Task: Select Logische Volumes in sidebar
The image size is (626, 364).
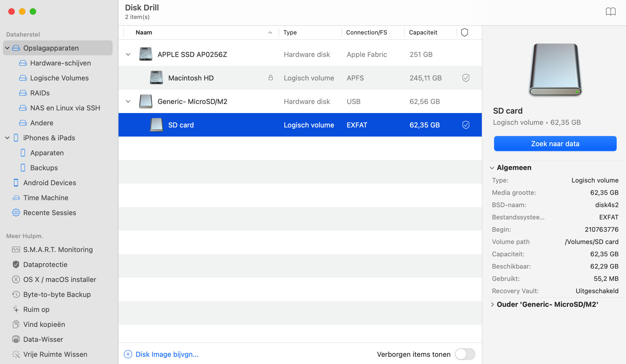Action: click(59, 78)
